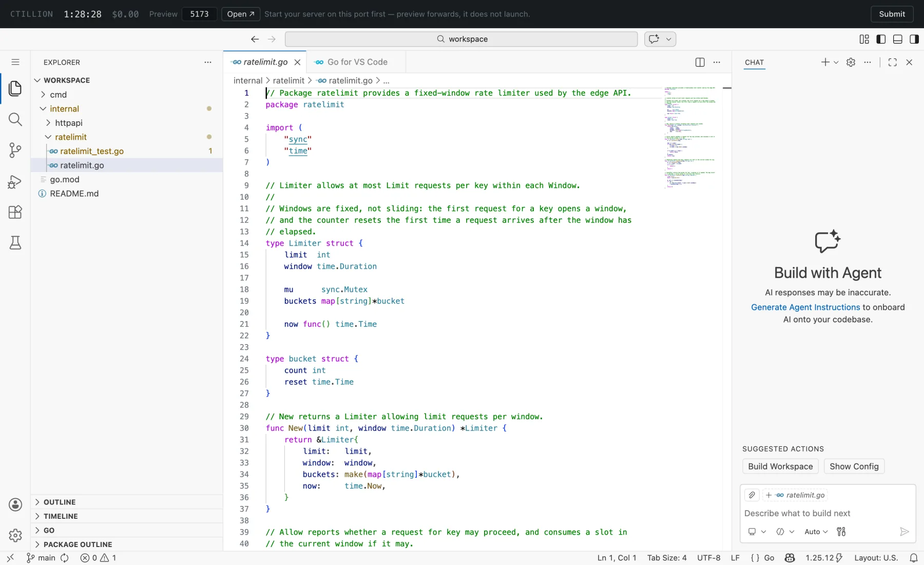Viewport: 924px width, 565px height.
Task: Toggle the secondary side bar
Action: click(x=914, y=39)
